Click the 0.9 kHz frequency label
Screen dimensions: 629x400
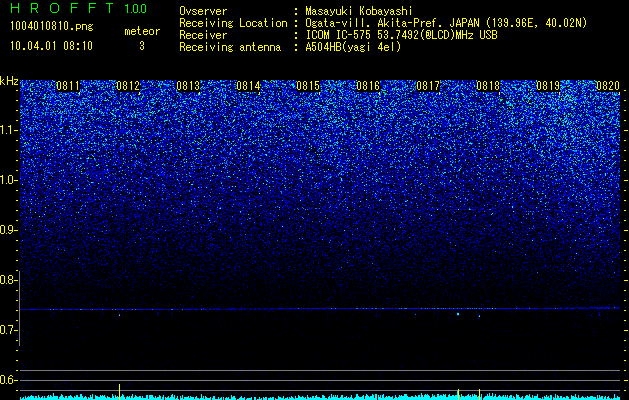8,230
